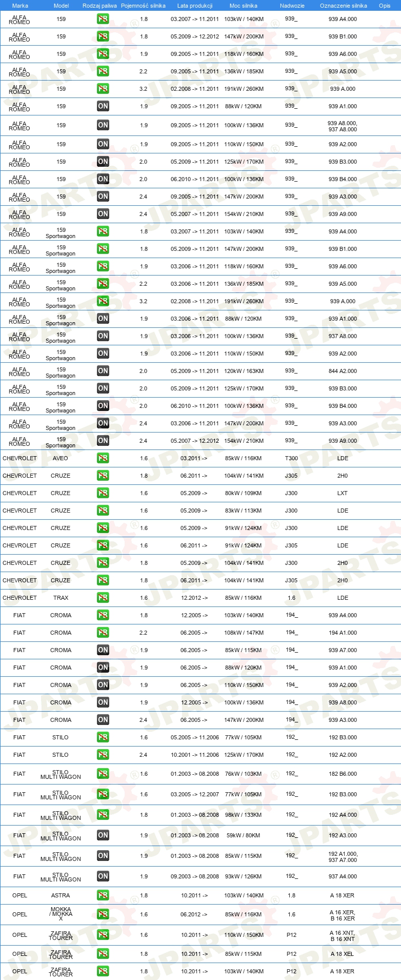
Task: Click the '09.2003 -> 08.2008' production years cell
Action: pyautogui.click(x=195, y=876)
